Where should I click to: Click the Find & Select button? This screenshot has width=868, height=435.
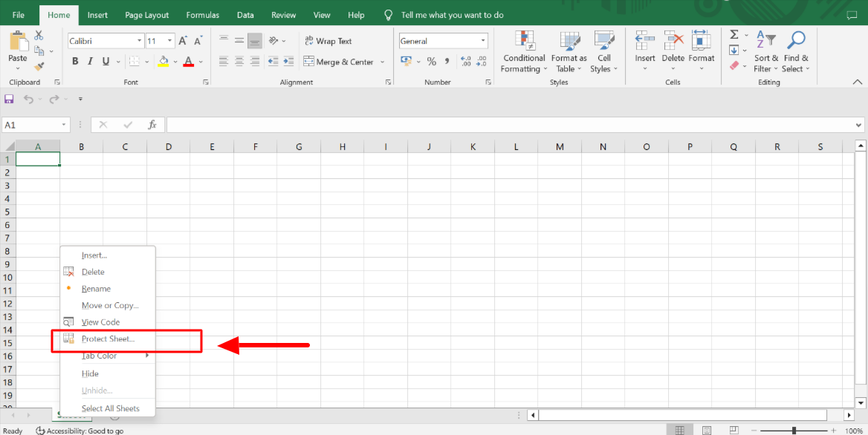(x=796, y=53)
